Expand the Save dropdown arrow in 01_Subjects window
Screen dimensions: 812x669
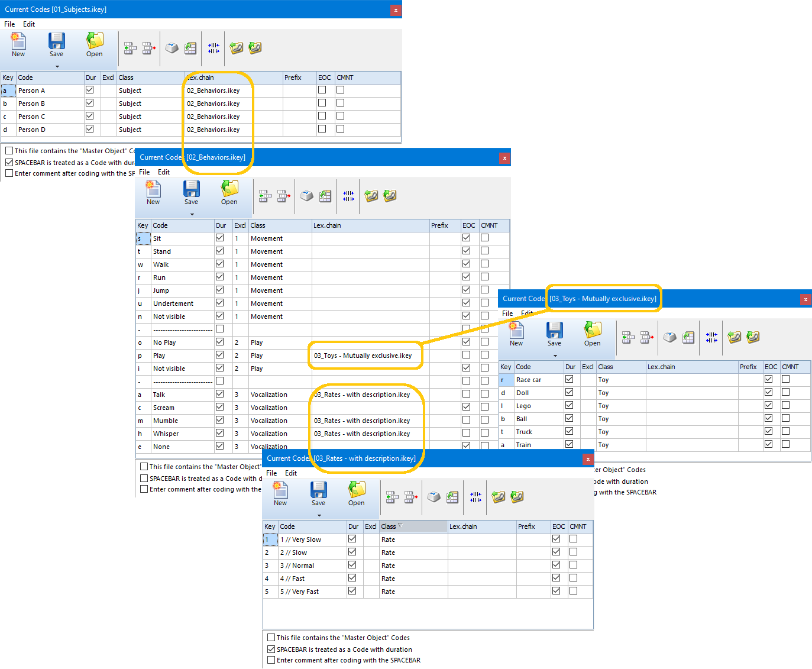[56, 66]
